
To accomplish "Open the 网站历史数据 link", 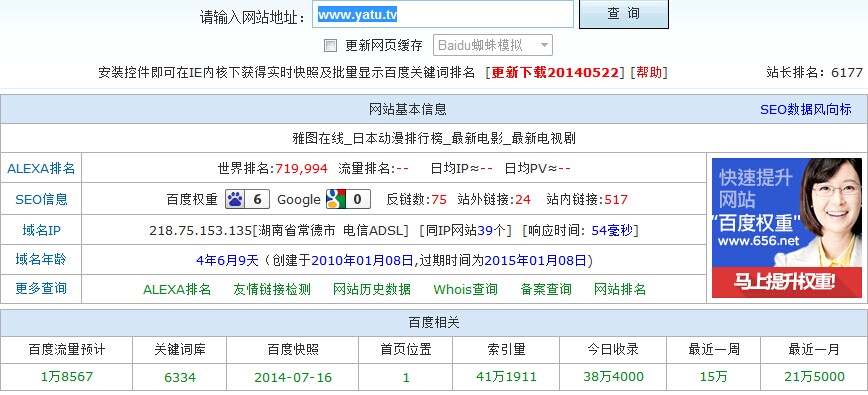I will coord(372,289).
